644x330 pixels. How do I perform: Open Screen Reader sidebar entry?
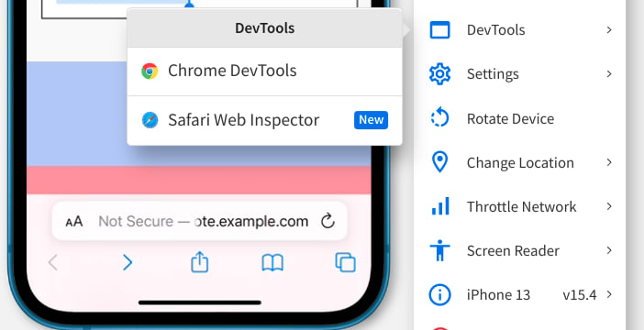tap(519, 250)
